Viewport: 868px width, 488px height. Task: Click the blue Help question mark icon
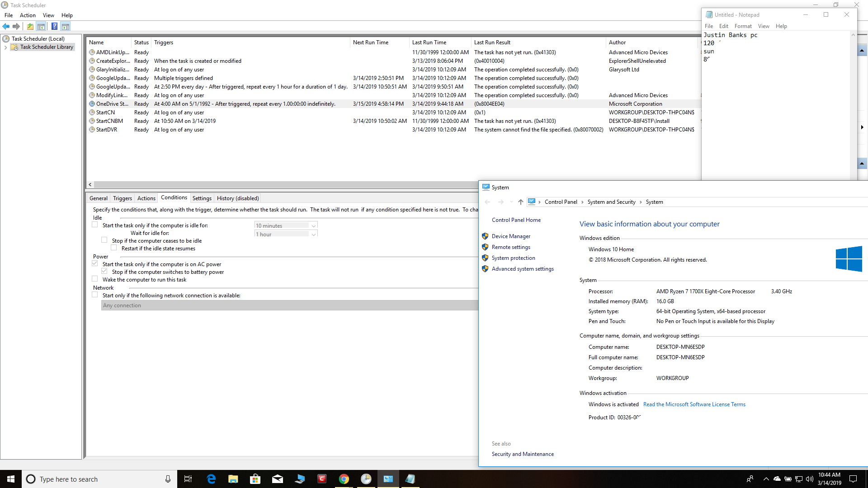[54, 26]
